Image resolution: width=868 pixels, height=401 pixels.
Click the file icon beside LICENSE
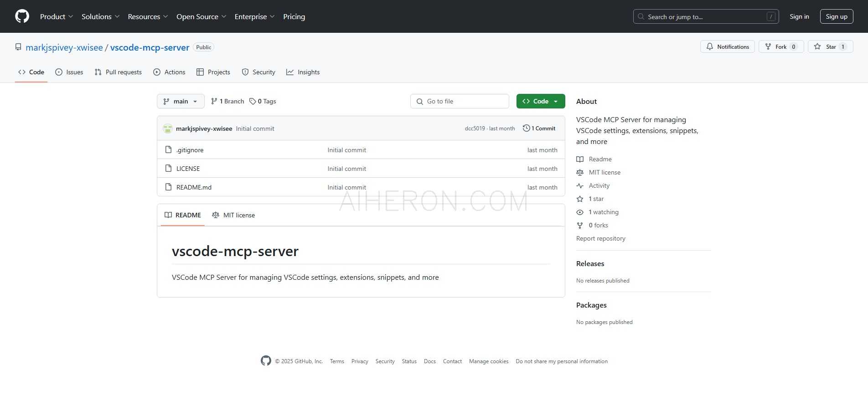pyautogui.click(x=168, y=168)
